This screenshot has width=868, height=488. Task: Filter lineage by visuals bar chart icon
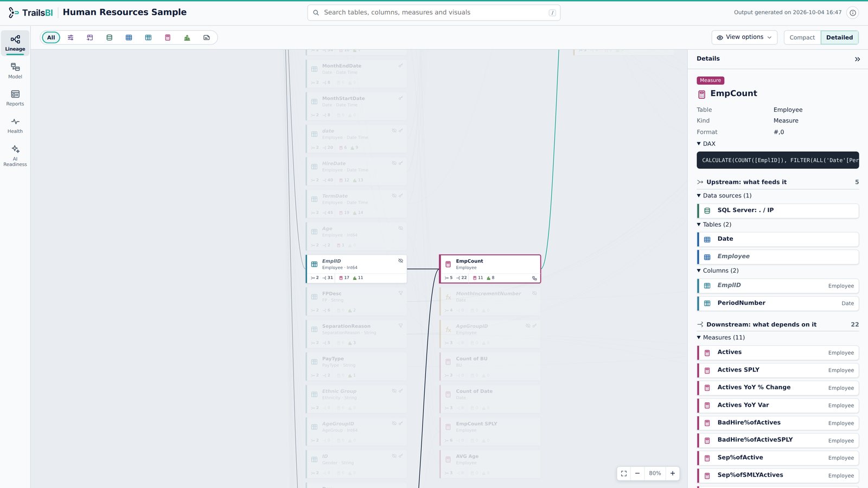coord(187,37)
